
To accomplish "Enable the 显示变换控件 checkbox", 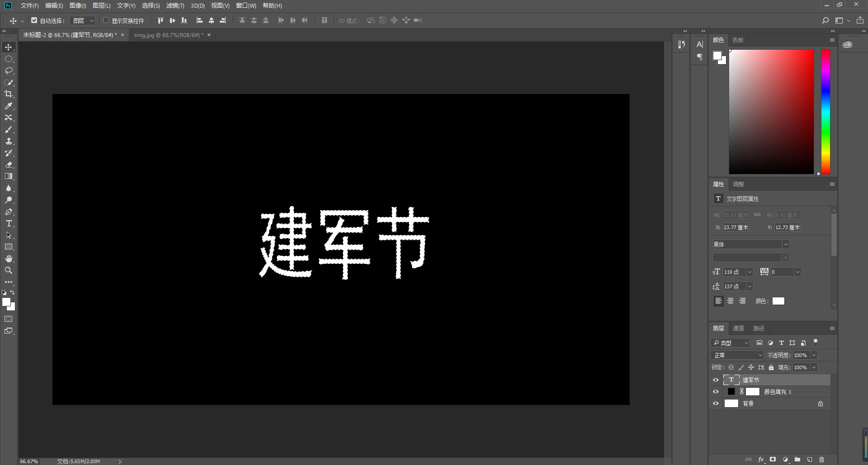I will [105, 20].
